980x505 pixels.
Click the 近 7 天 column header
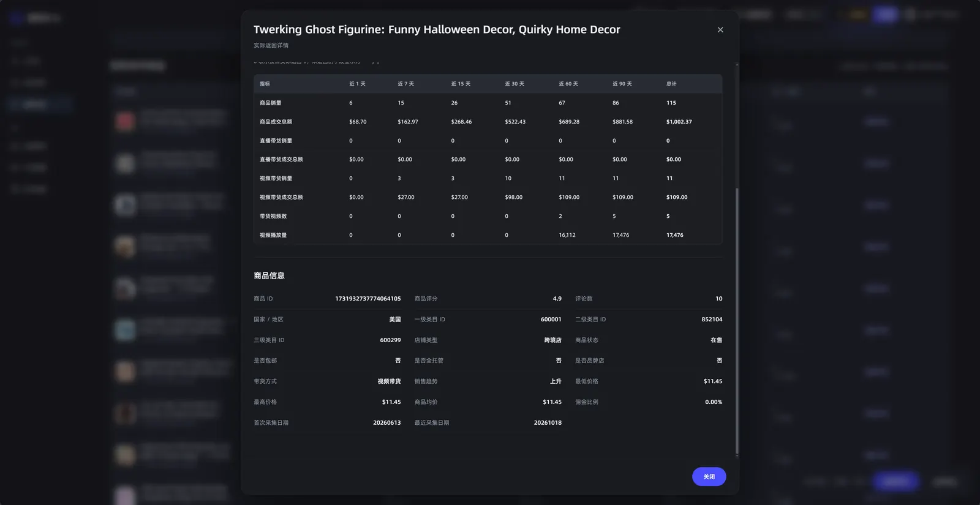[x=405, y=84]
